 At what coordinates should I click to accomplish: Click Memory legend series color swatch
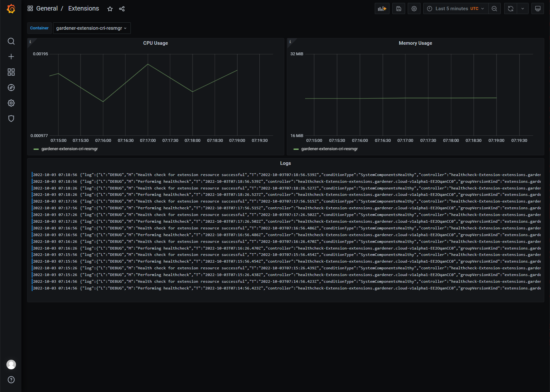296,149
